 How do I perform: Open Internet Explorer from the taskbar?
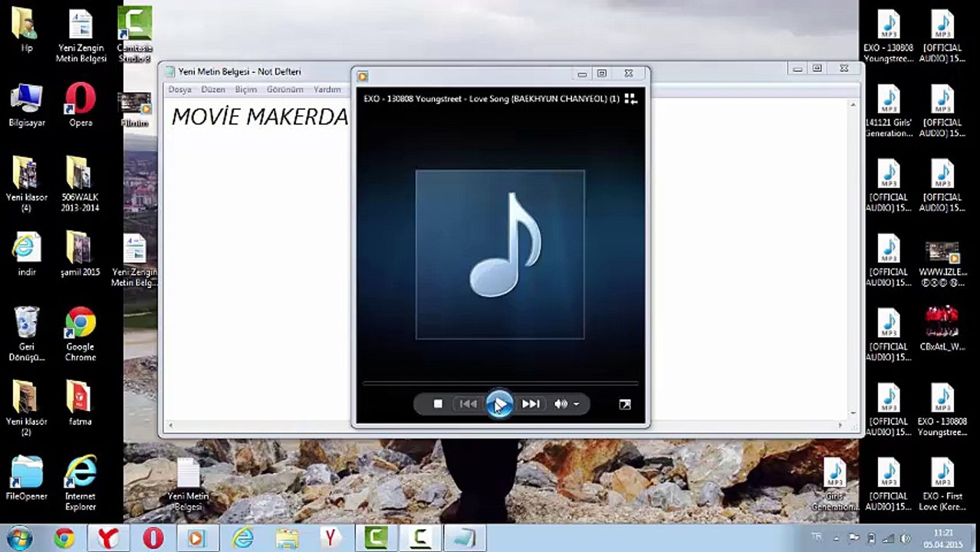point(242,538)
